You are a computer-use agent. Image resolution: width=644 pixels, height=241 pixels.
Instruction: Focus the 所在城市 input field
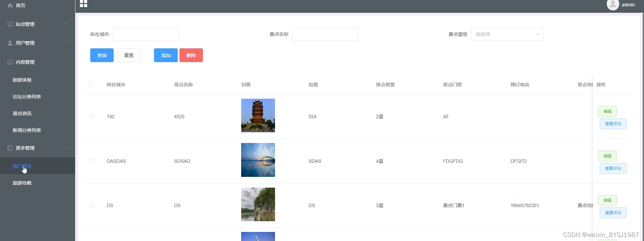(146, 34)
